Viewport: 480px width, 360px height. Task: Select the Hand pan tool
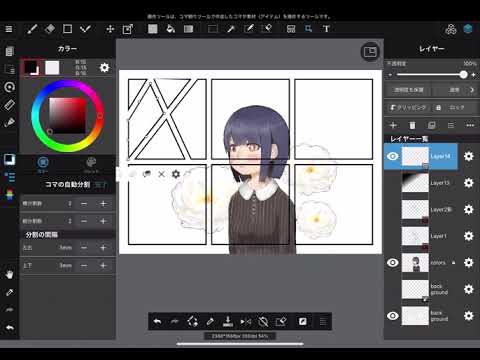point(9,274)
